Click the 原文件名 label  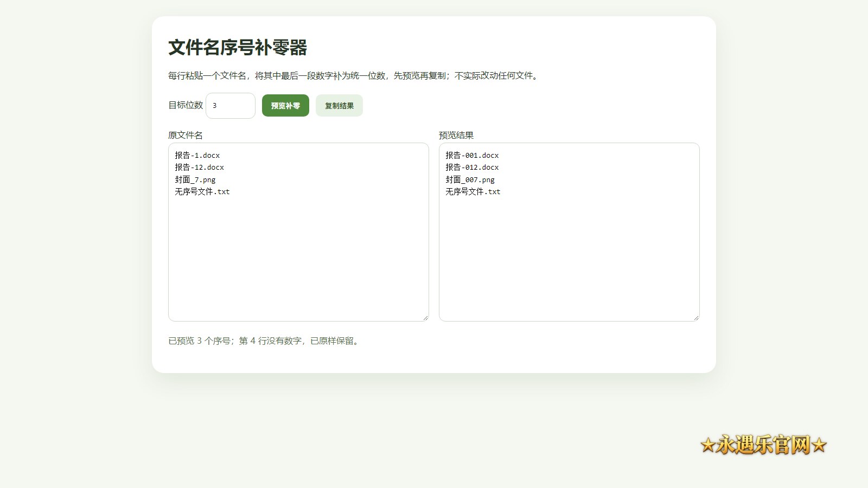tap(186, 136)
